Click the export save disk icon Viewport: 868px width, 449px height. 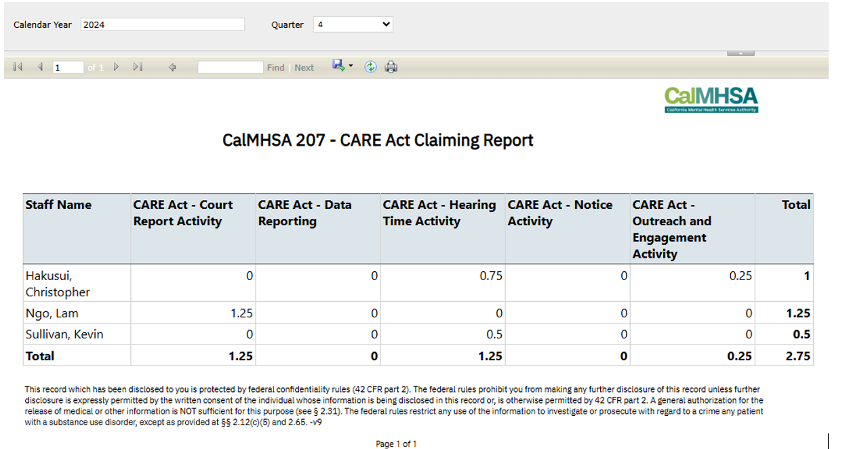[338, 65]
